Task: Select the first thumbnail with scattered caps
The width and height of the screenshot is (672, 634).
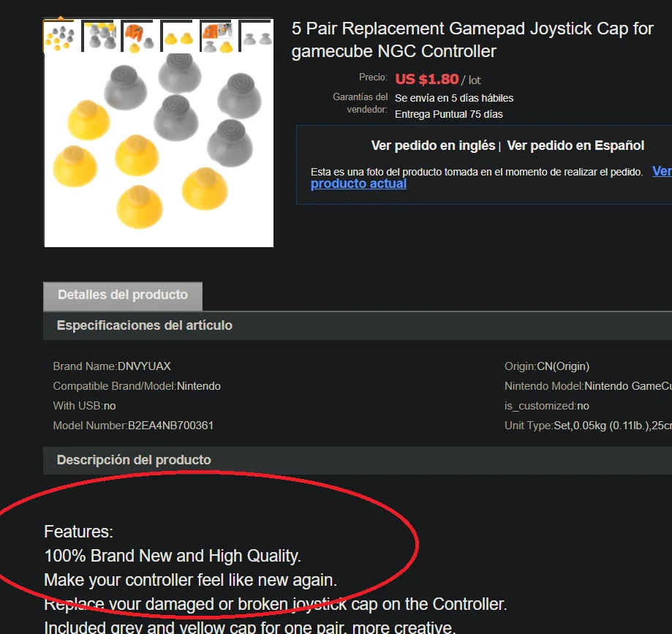Action: [x=59, y=36]
